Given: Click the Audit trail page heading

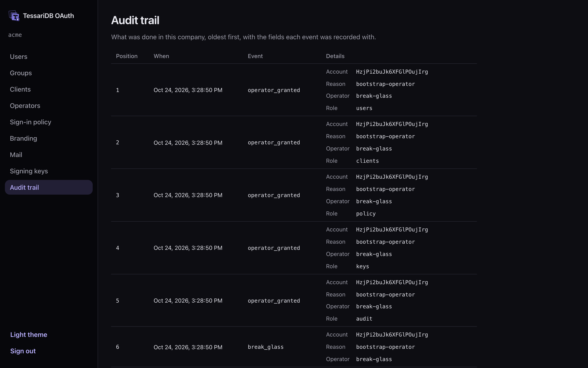Looking at the screenshot, I should coord(135,20).
